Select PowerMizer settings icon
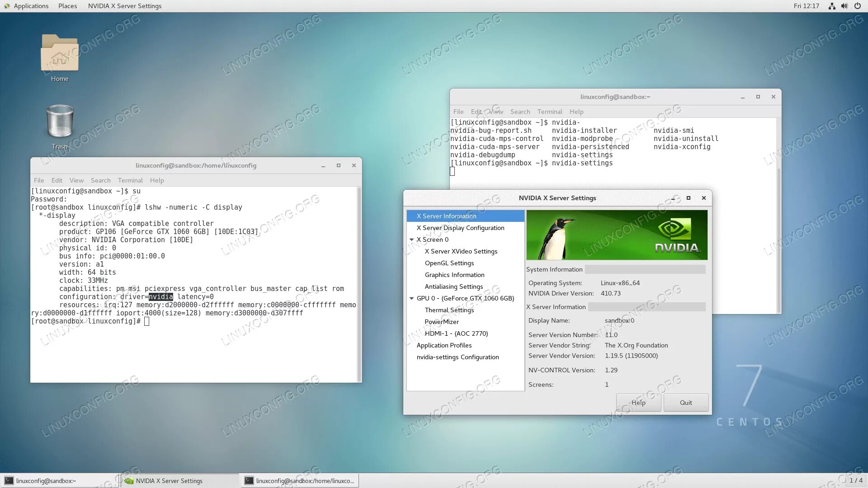 click(441, 322)
